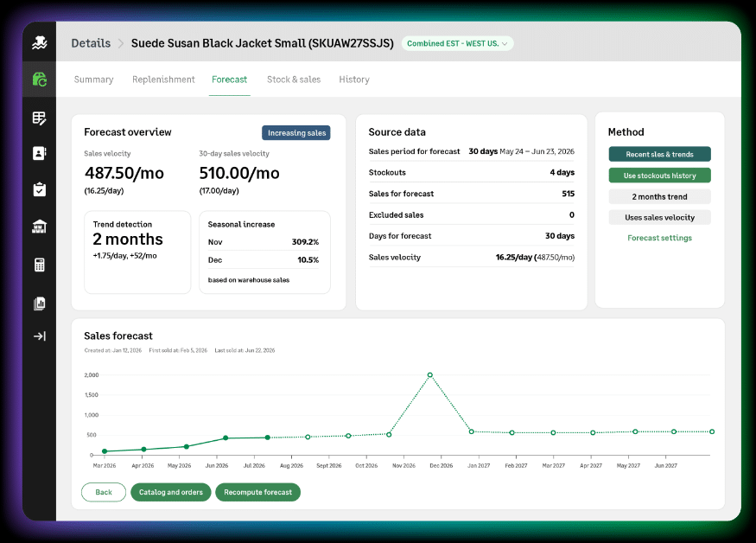756x543 pixels.
Task: Click the Recompute forecast button
Action: (258, 492)
